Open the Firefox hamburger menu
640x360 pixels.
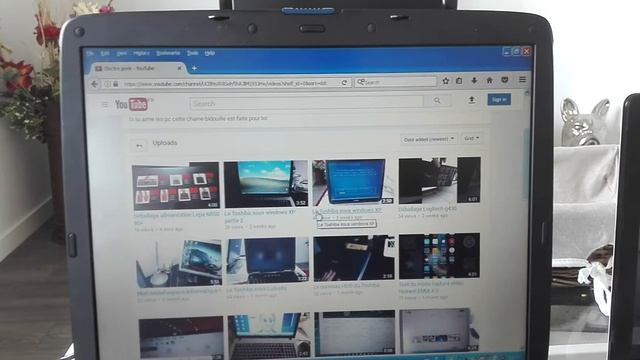coord(522,80)
